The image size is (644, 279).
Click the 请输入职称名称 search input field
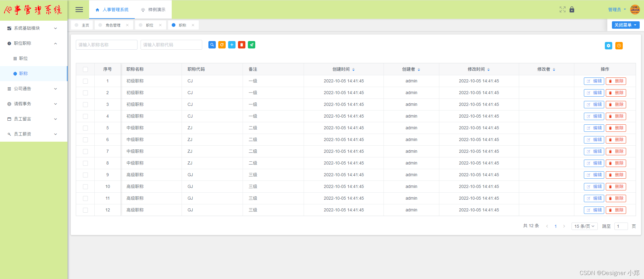[106, 45]
